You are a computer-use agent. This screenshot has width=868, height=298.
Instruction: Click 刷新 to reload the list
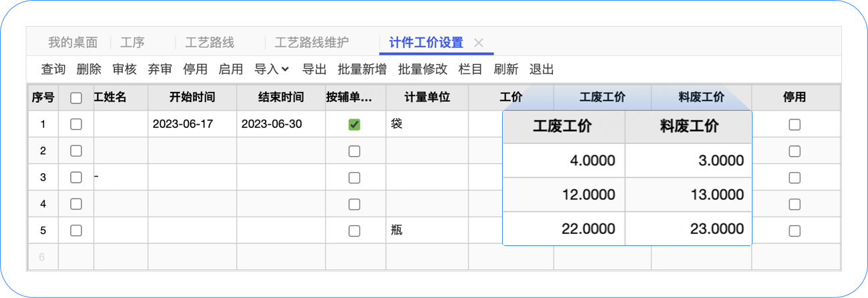(506, 69)
